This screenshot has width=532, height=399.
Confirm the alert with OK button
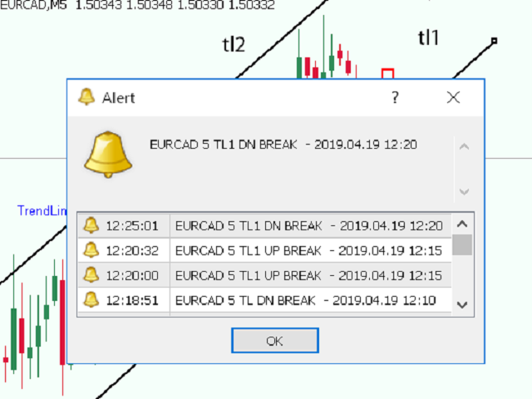point(275,340)
